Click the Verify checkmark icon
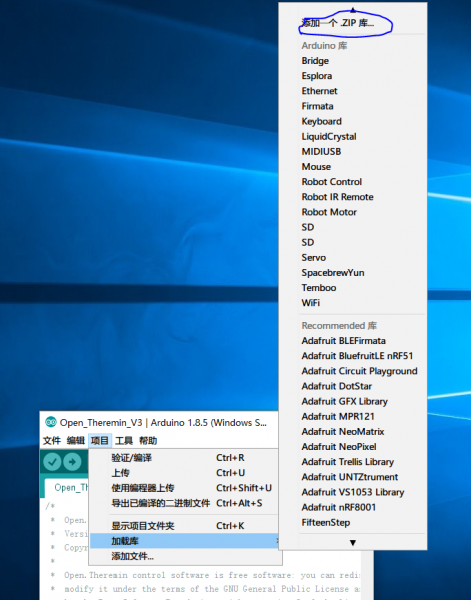The width and height of the screenshot is (471, 600). 52,462
